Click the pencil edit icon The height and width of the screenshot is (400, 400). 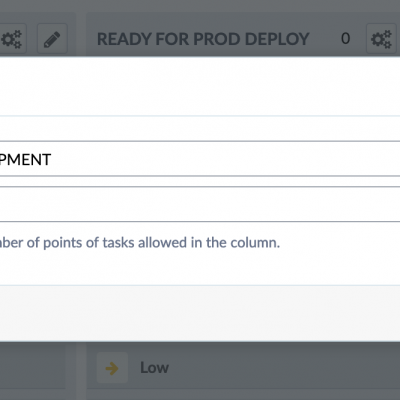point(52,39)
